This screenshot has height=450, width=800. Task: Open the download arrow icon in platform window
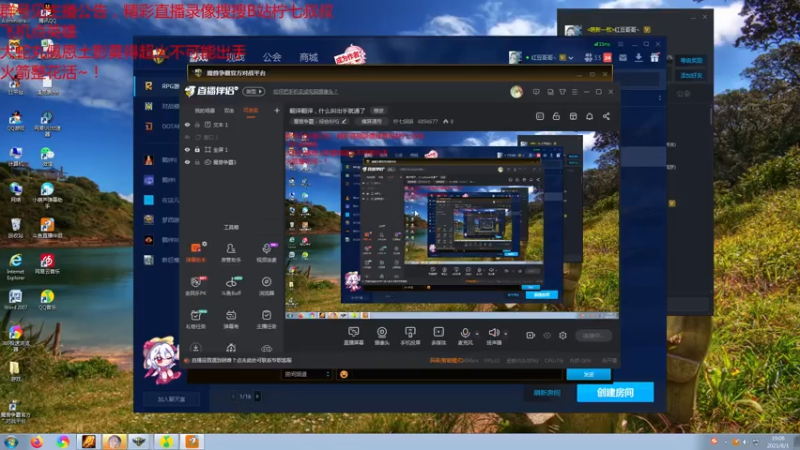coord(639,58)
